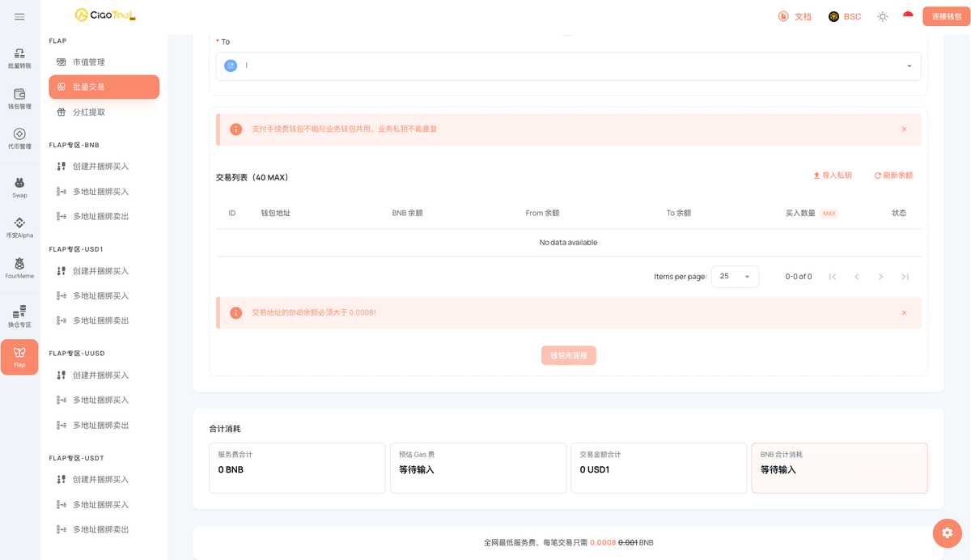The width and height of the screenshot is (971, 560).
Task: Click 刷新余额 to refresh balances
Action: pyautogui.click(x=893, y=176)
